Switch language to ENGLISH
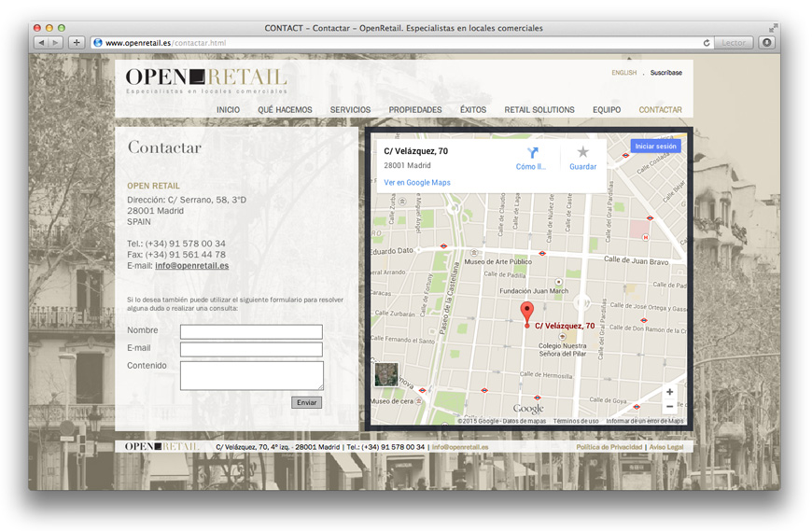 (x=624, y=73)
